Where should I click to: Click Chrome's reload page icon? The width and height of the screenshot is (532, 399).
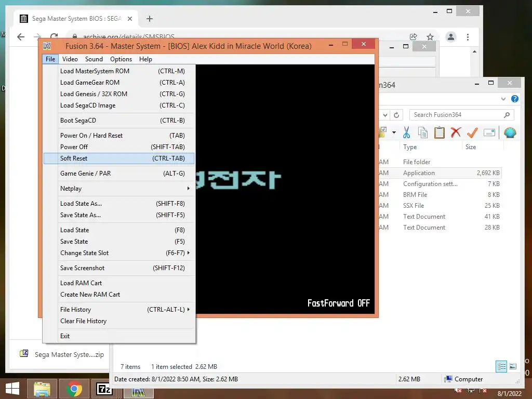(54, 36)
